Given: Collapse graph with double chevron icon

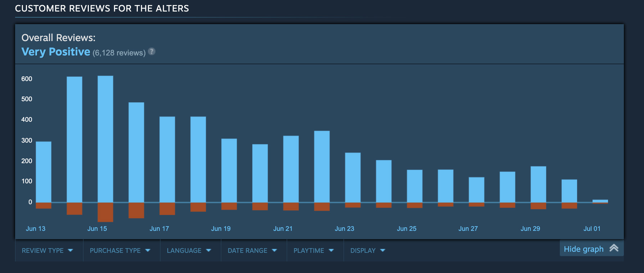Looking at the screenshot, I should tap(614, 248).
